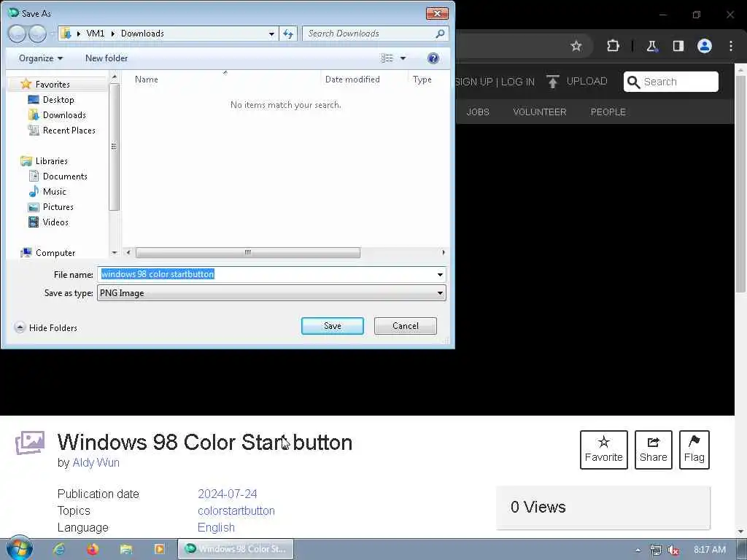Sort by Type column header
Viewport: 747px width, 560px height.
[x=422, y=79]
